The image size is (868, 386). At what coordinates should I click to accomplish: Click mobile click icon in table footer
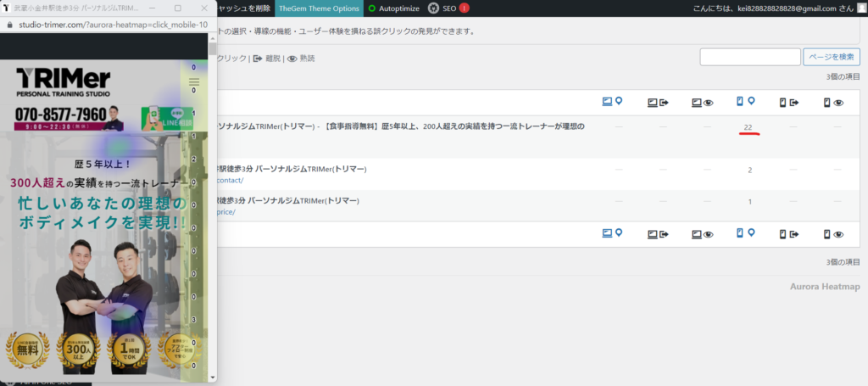[x=746, y=233]
